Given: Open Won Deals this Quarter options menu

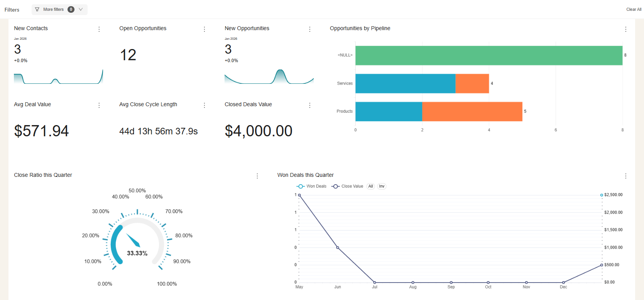Looking at the screenshot, I should [625, 176].
